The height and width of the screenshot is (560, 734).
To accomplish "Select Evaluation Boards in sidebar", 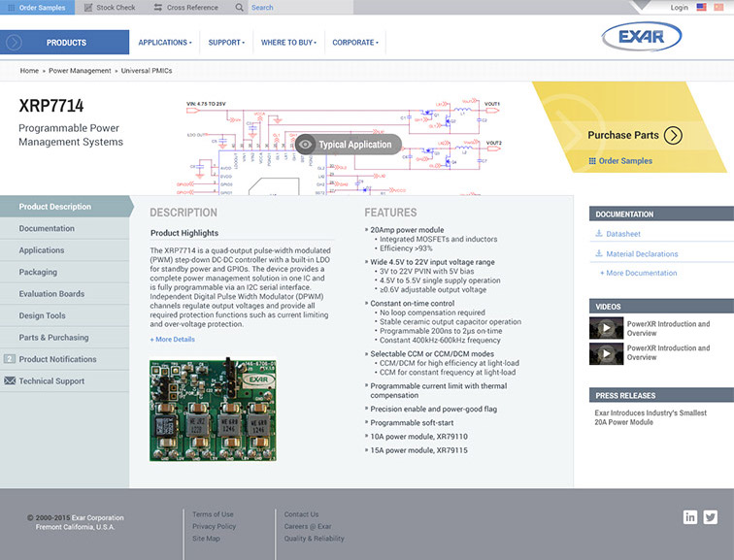I will (x=51, y=294).
